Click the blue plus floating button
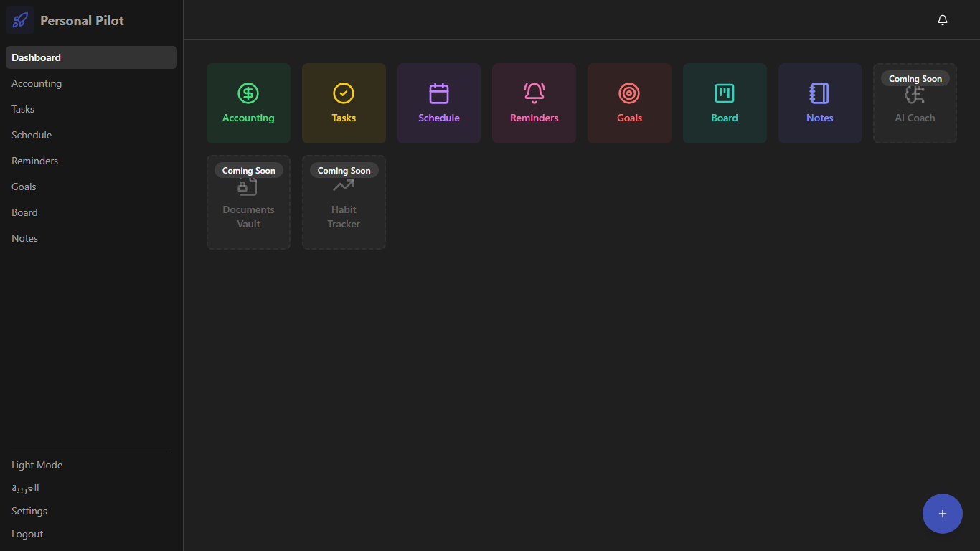This screenshot has height=551, width=980. click(942, 514)
